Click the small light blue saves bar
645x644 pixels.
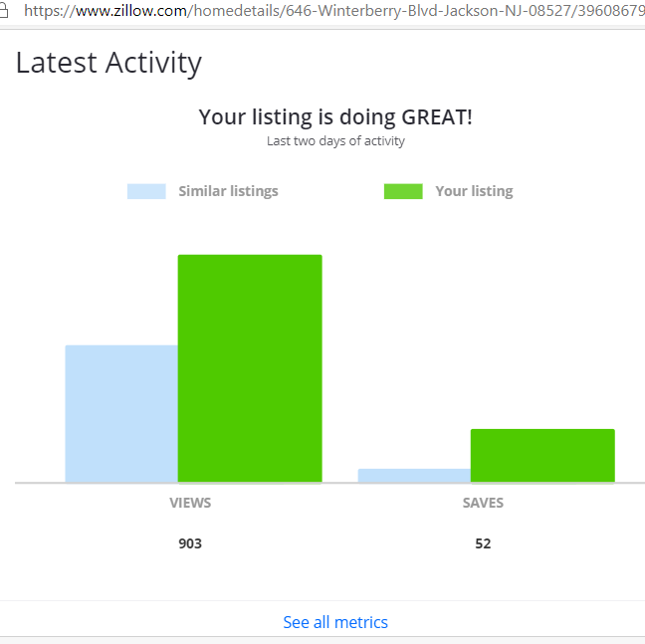414,475
